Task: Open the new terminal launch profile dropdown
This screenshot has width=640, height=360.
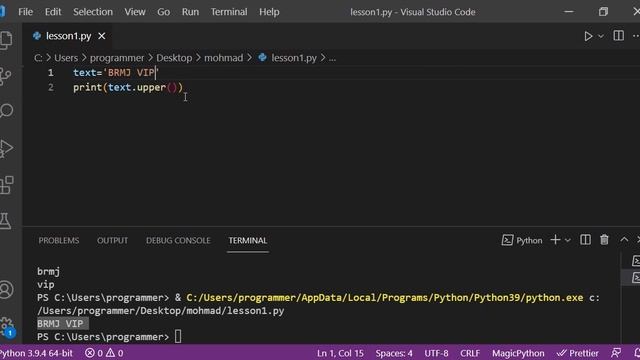Action: pyautogui.click(x=567, y=240)
